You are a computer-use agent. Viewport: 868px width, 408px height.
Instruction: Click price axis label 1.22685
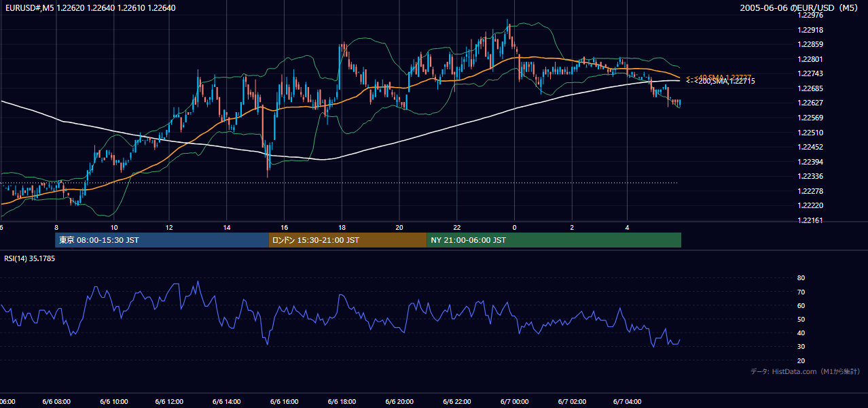click(x=810, y=88)
